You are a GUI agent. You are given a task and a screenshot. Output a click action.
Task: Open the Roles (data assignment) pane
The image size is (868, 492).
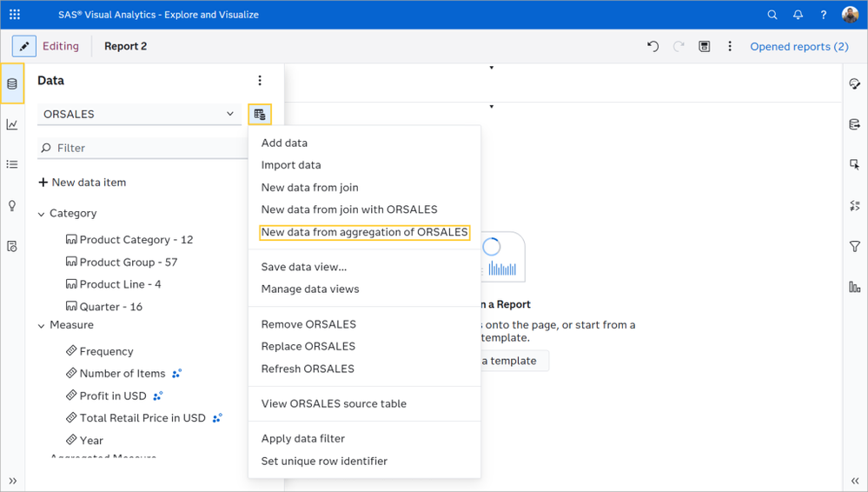(855, 124)
